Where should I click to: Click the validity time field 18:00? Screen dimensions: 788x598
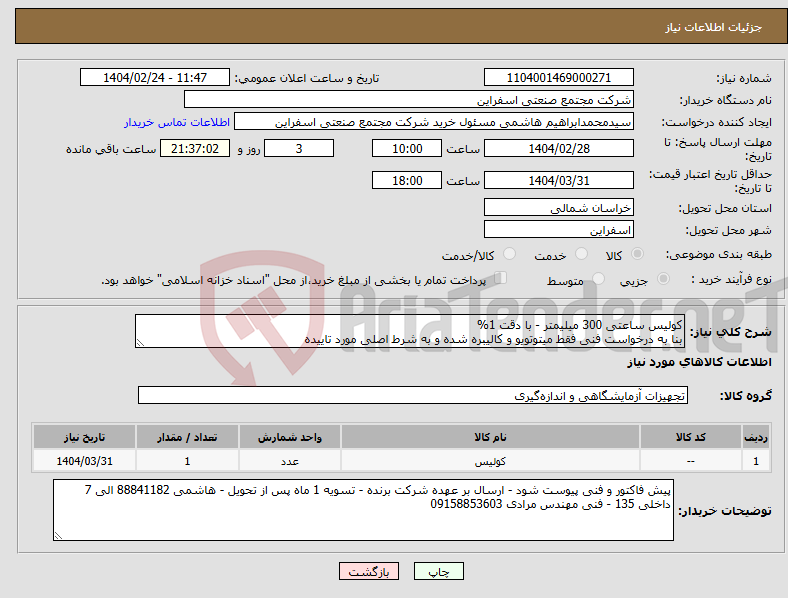[407, 180]
